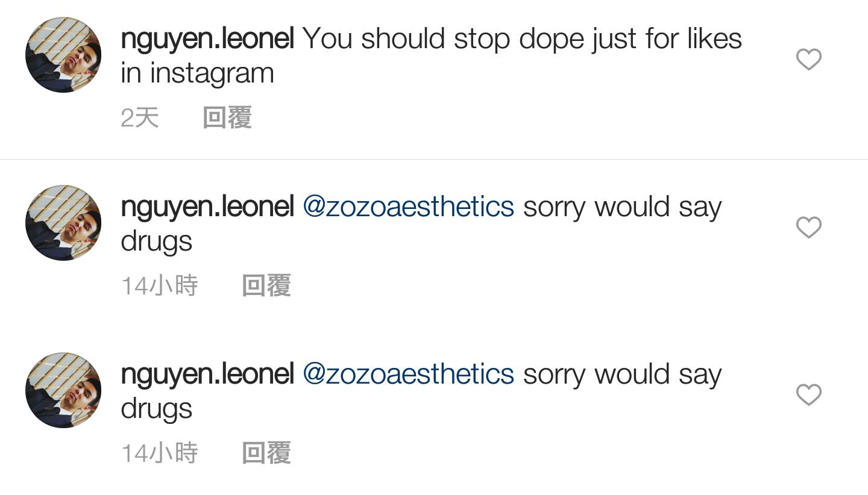Tap the 2天 timestamp

[x=140, y=117]
